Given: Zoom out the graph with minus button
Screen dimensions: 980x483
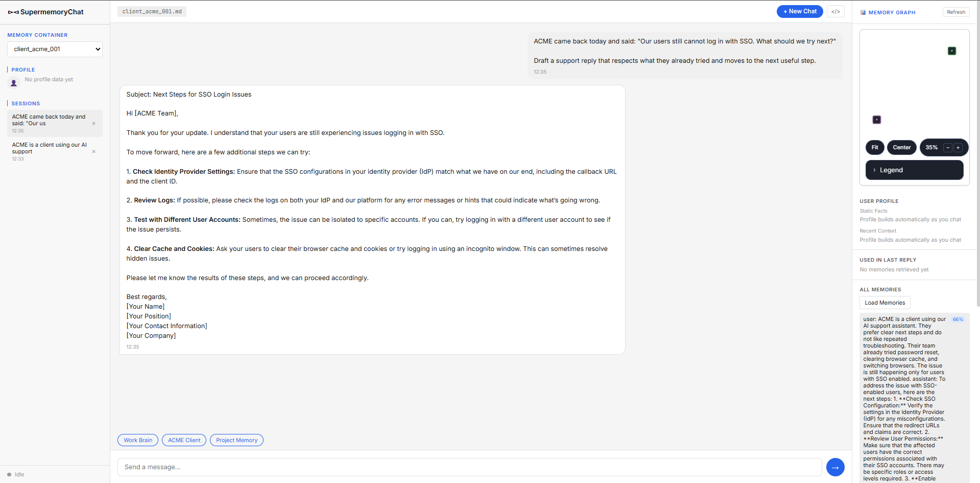Looking at the screenshot, I should pos(948,148).
